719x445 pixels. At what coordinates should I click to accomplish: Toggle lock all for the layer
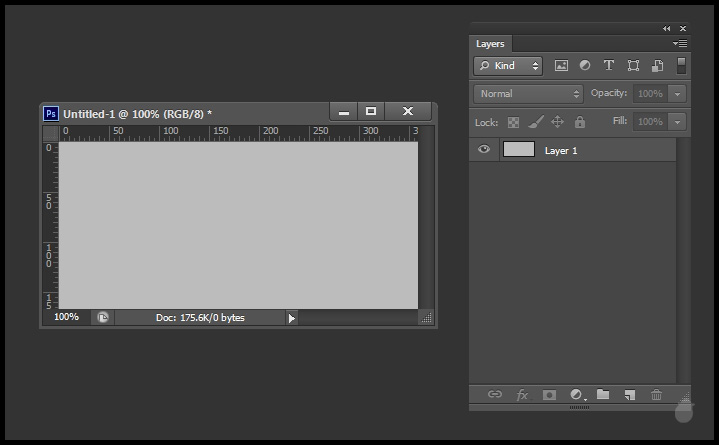pos(580,122)
